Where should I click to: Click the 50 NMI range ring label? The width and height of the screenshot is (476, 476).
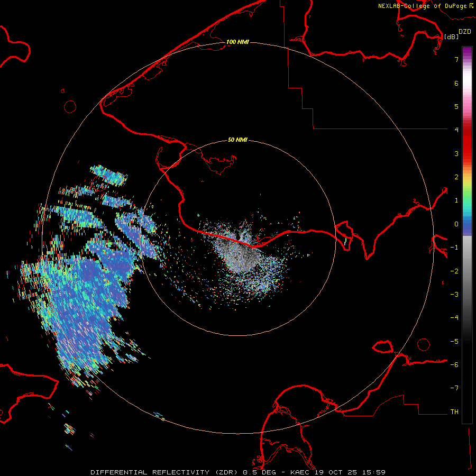(x=237, y=140)
